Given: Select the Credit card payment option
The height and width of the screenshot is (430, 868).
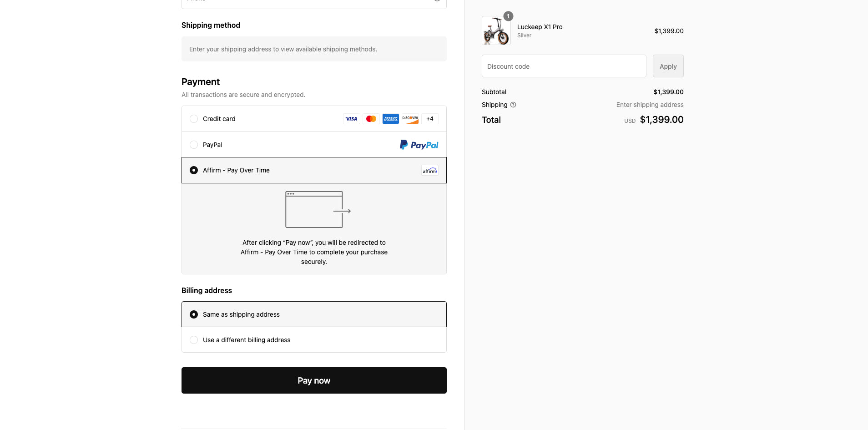Looking at the screenshot, I should tap(194, 119).
